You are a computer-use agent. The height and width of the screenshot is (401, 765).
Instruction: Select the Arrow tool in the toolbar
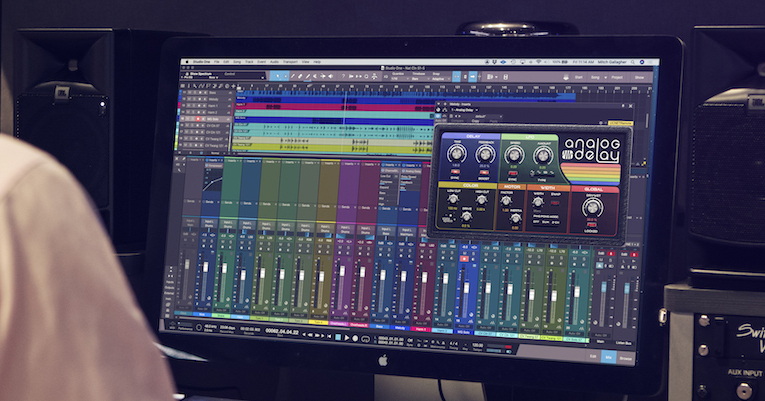coord(278,76)
